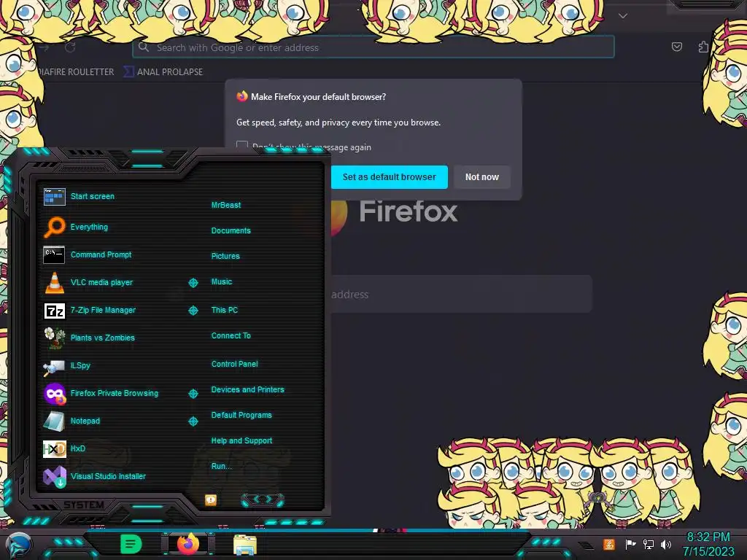Screen dimensions: 747x560
Task: Open the green document app on taskbar
Action: pyautogui.click(x=131, y=544)
